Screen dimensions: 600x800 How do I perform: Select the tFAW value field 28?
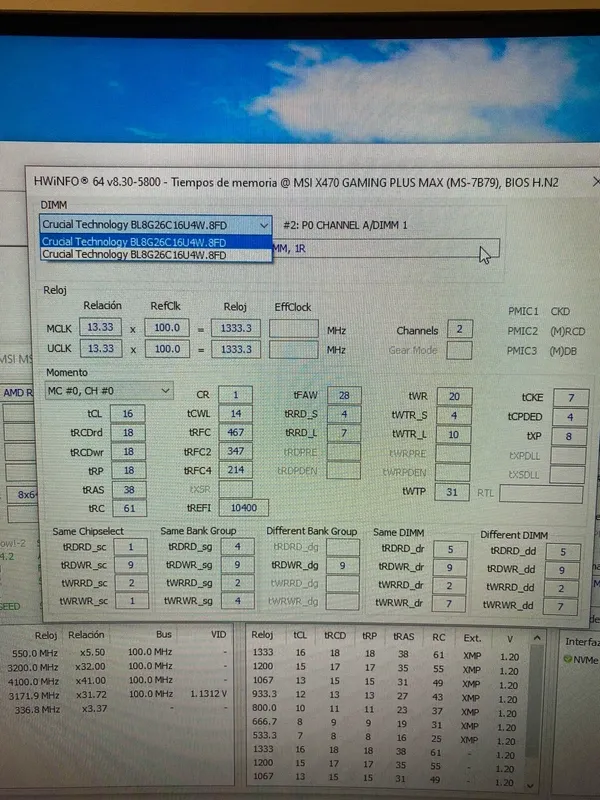click(344, 395)
